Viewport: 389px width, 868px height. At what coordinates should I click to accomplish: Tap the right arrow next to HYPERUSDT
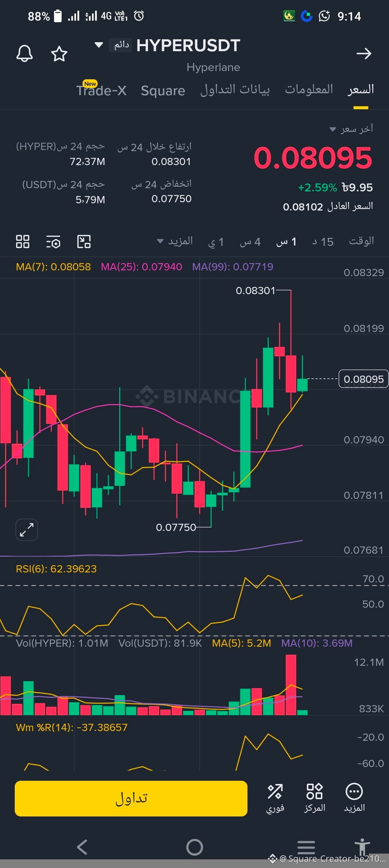tap(364, 54)
